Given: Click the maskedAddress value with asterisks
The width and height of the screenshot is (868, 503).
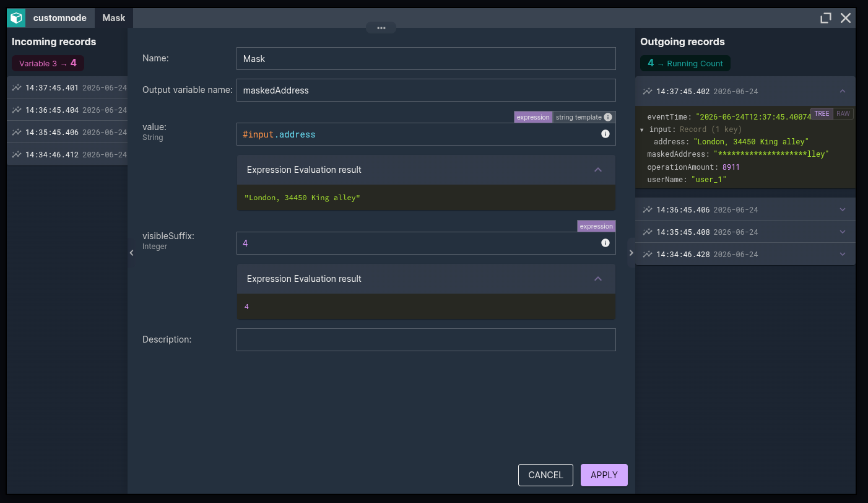Looking at the screenshot, I should pos(771,154).
